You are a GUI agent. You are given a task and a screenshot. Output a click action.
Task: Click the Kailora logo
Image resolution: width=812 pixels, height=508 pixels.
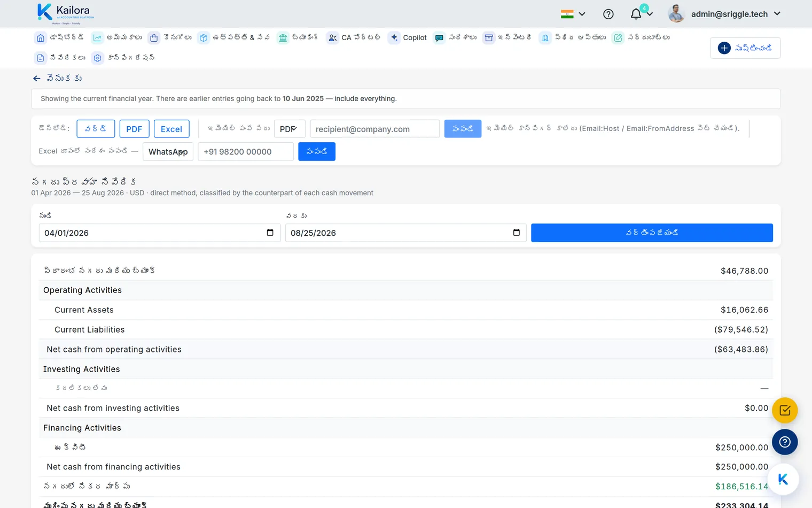coord(66,14)
